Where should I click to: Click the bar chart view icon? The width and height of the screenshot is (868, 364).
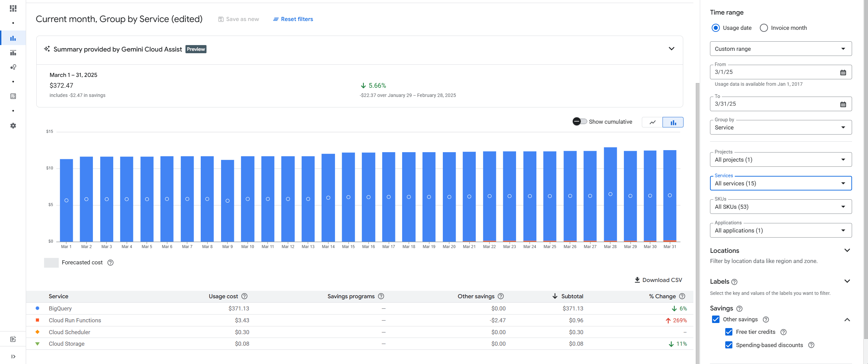coord(673,122)
